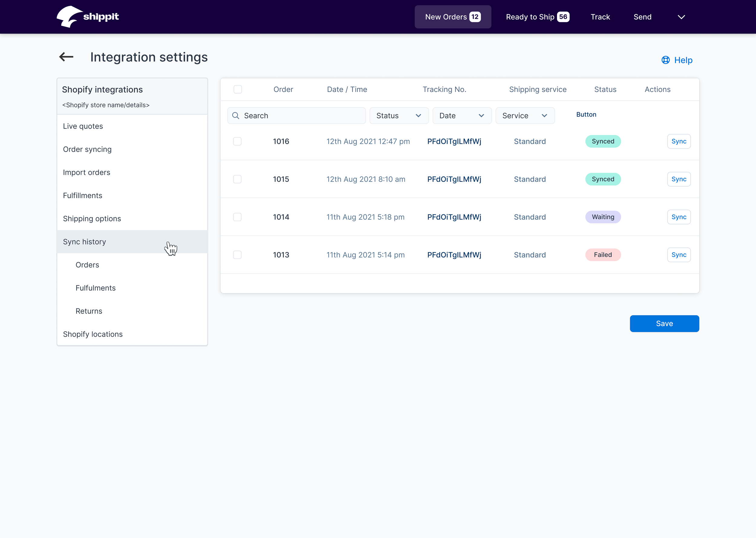Click the Failed status pill for order 1013
The height and width of the screenshot is (538, 756).
tap(603, 255)
